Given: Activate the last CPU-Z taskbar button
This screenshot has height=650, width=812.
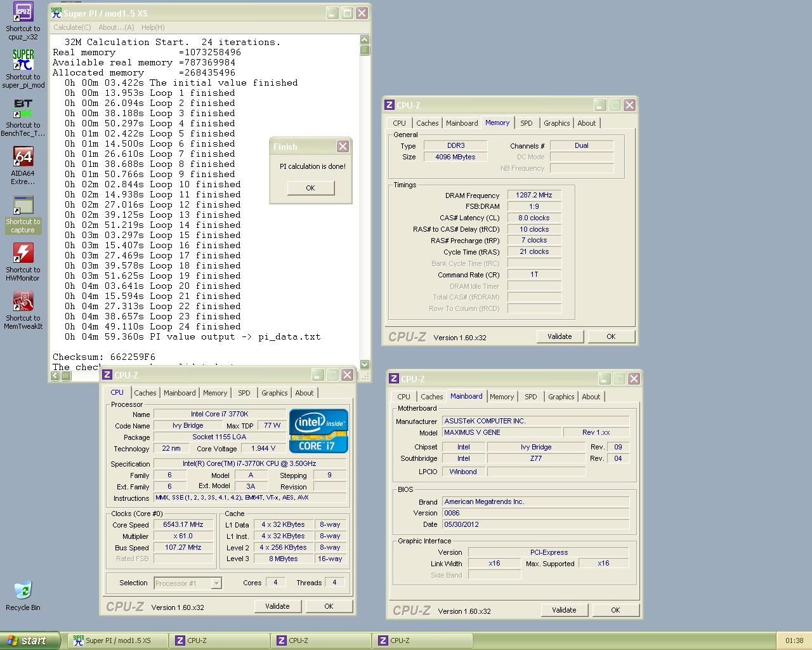Looking at the screenshot, I should point(422,640).
